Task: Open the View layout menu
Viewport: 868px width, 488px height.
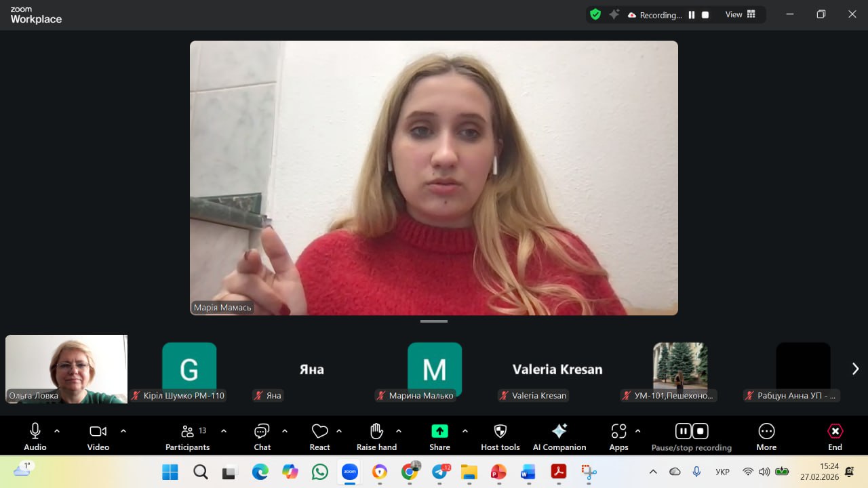Action: 741,14
